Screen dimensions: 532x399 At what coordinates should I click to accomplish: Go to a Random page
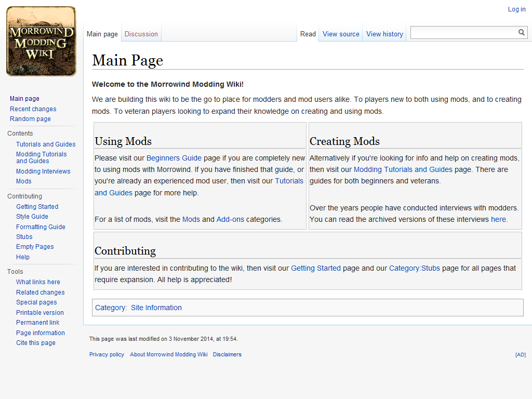30,119
